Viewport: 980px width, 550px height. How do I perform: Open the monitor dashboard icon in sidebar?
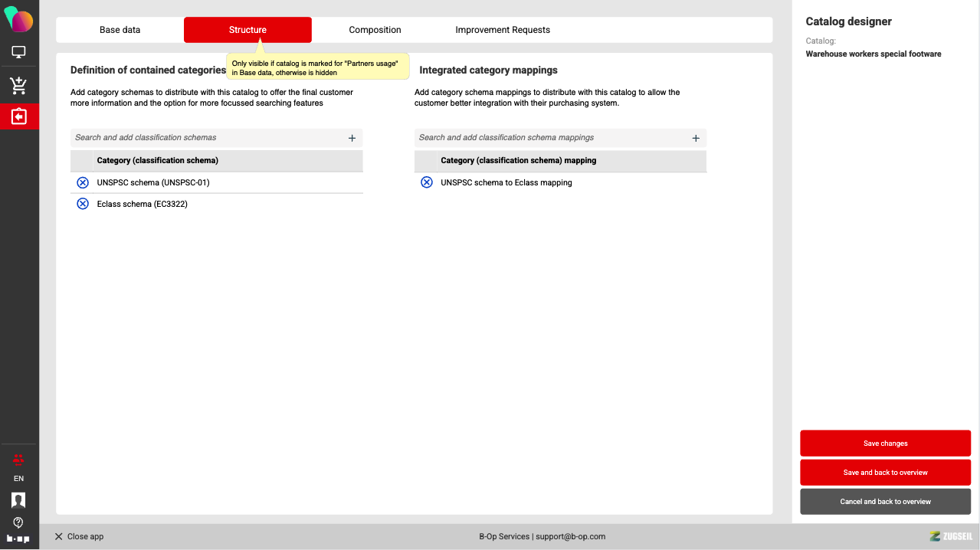[19, 52]
